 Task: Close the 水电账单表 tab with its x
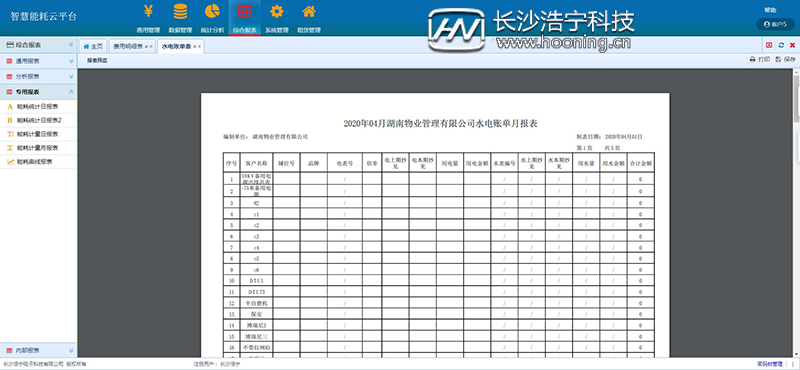tap(199, 46)
